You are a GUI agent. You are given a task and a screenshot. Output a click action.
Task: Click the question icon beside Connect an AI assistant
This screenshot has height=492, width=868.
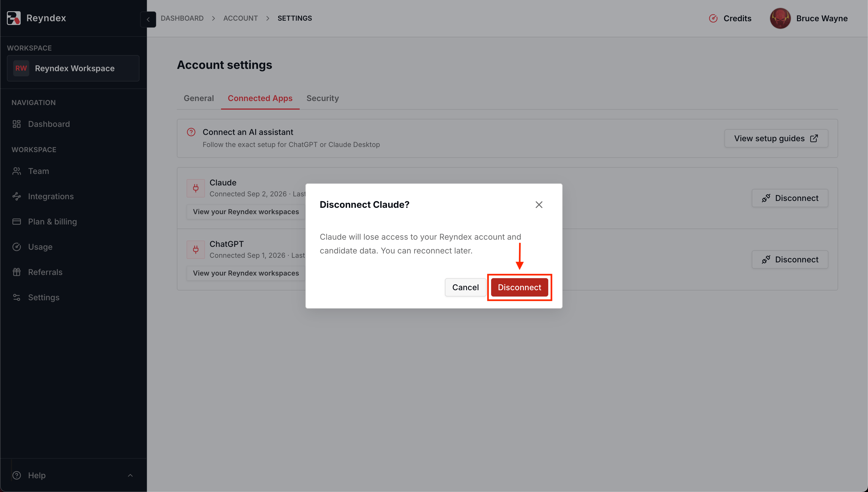click(x=191, y=132)
